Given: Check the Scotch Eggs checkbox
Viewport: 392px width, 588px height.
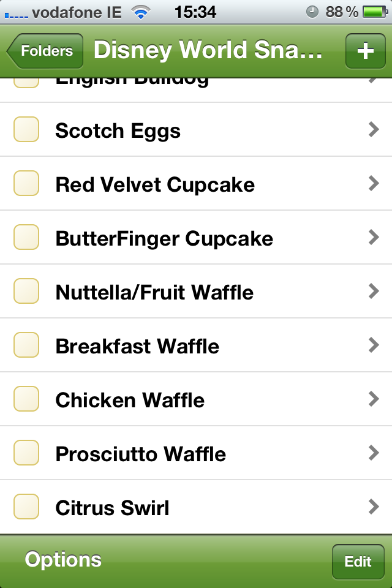Looking at the screenshot, I should pyautogui.click(x=26, y=130).
